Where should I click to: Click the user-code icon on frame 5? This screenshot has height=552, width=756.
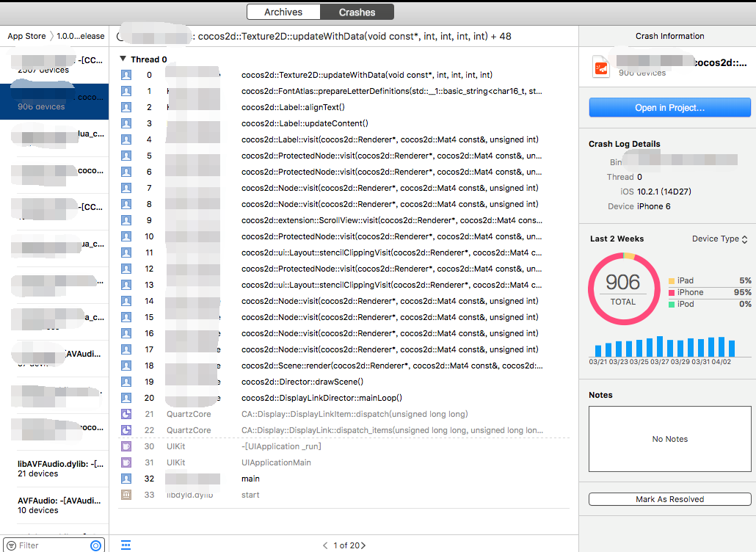point(126,156)
